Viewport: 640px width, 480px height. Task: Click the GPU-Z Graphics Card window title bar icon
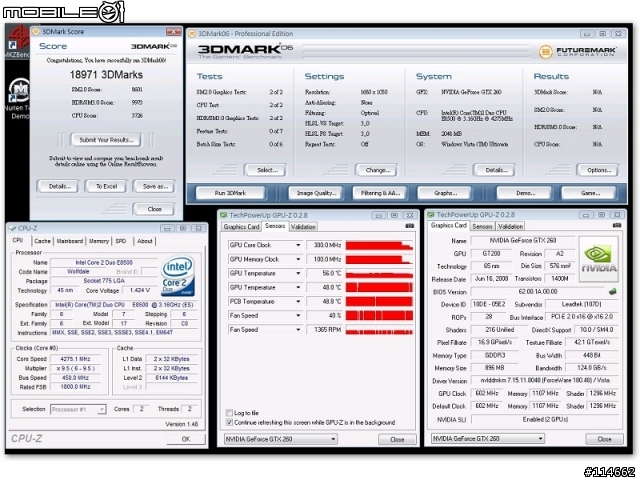[x=431, y=215]
